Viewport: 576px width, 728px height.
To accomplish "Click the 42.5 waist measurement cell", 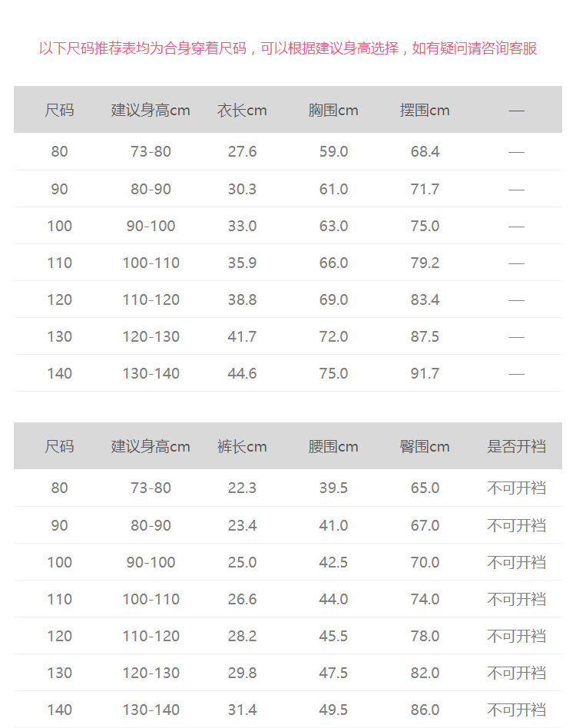I will (333, 562).
